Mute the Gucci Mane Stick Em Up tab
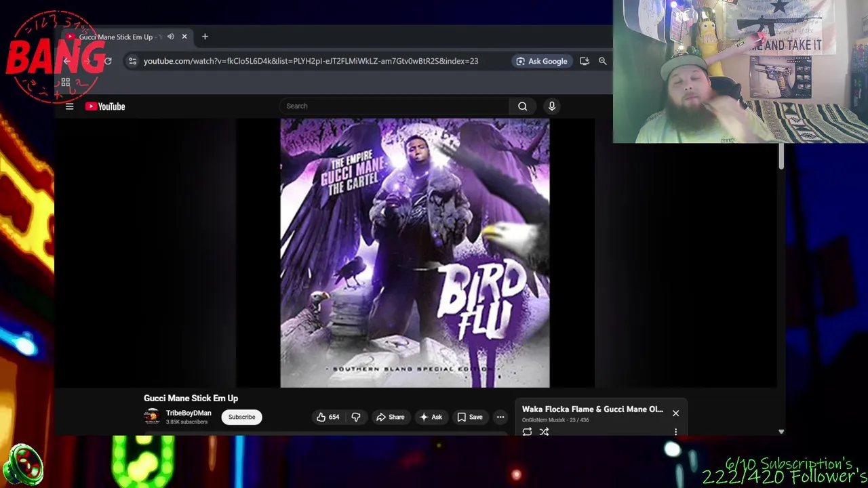868x488 pixels. pos(171,37)
